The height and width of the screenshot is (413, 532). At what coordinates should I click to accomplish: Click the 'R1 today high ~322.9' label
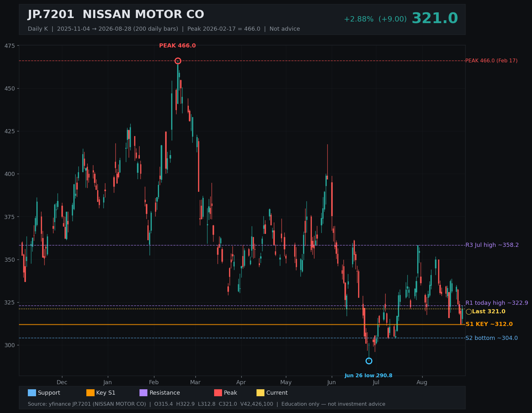click(x=497, y=303)
